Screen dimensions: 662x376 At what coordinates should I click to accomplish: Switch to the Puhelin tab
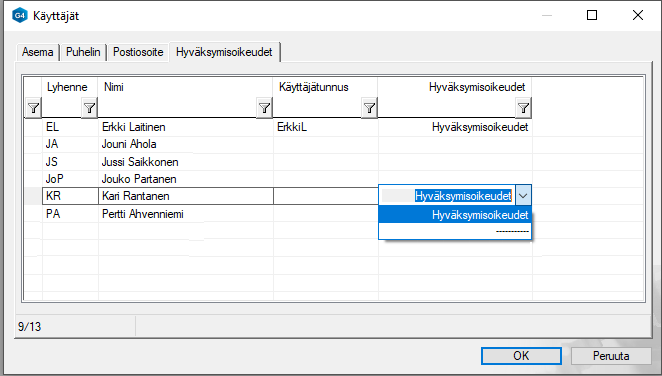point(83,52)
